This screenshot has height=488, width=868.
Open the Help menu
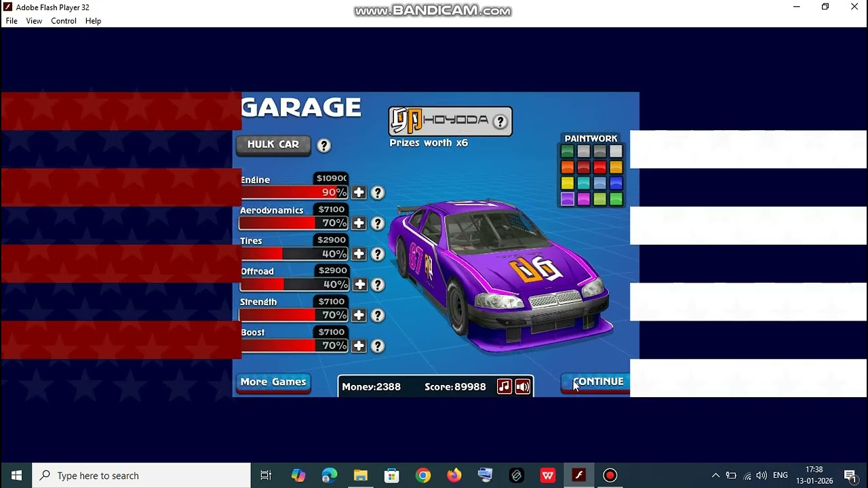[x=93, y=21]
